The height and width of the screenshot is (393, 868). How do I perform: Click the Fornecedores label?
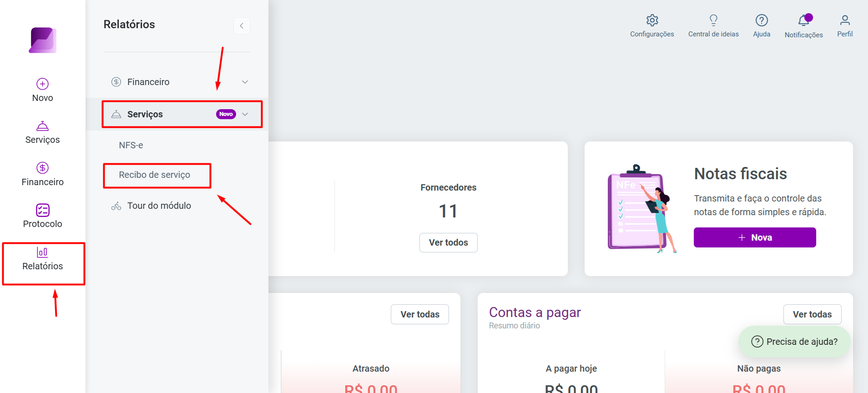click(x=449, y=187)
